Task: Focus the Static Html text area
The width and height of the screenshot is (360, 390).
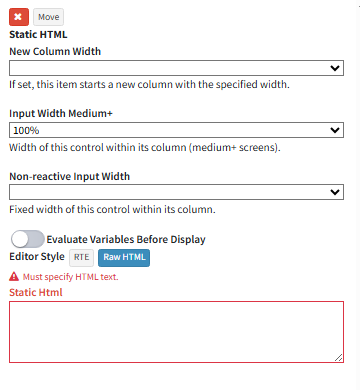Action: point(176,332)
